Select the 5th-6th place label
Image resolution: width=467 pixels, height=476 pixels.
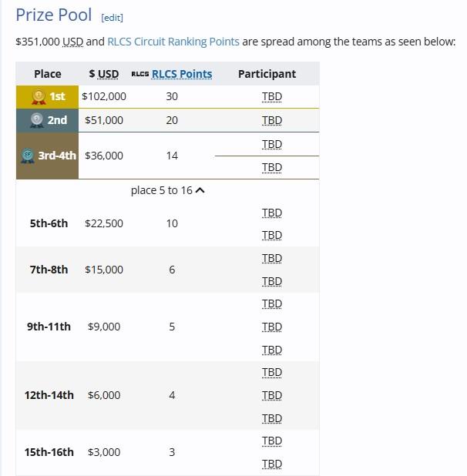[49, 223]
